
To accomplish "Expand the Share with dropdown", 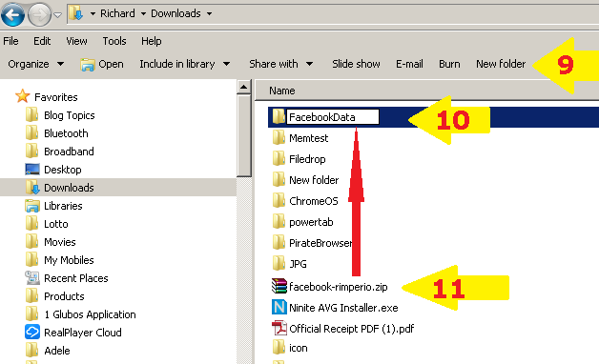I will click(x=281, y=64).
